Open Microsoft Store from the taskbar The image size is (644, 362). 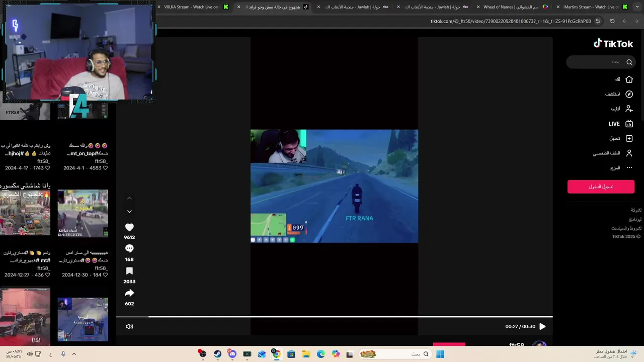[291, 354]
